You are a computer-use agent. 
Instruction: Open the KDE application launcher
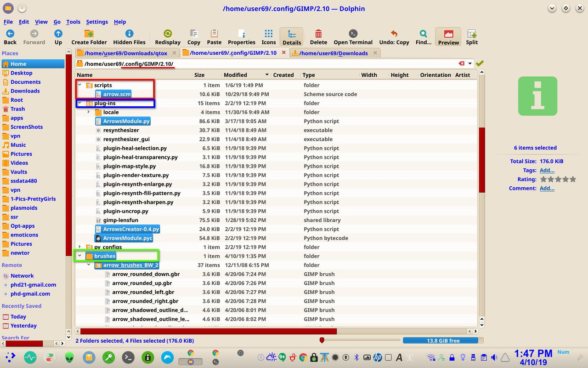(11, 357)
